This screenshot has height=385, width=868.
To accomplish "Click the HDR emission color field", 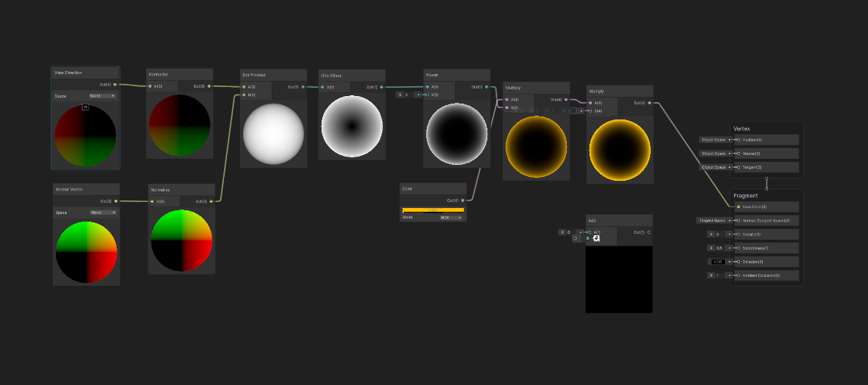I will pos(718,262).
